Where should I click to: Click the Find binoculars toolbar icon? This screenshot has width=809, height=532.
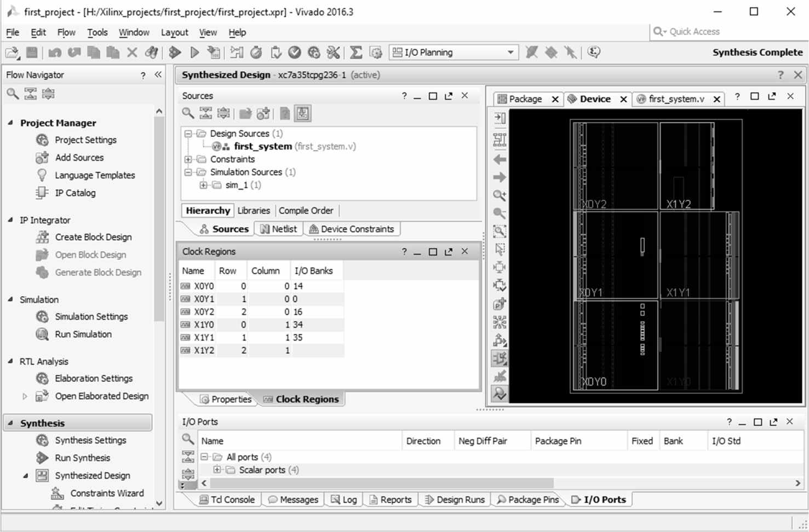coord(151,53)
